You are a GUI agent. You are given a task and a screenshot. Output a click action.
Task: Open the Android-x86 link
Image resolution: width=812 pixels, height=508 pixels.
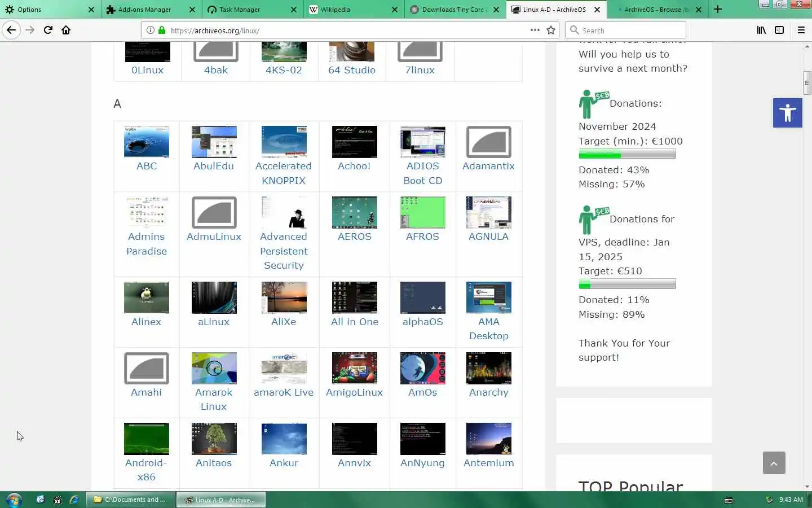click(x=147, y=470)
